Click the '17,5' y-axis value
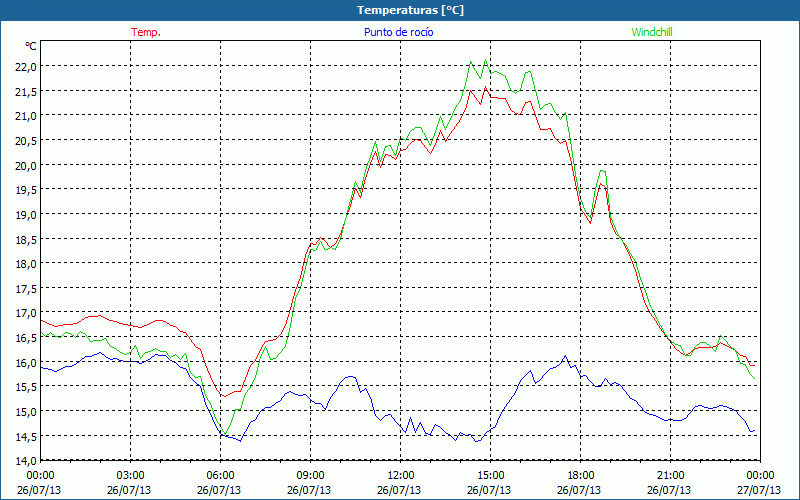The height and width of the screenshot is (500, 800). pyautogui.click(x=26, y=289)
